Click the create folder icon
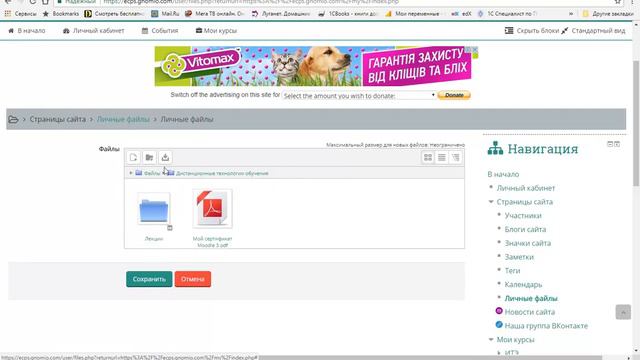 click(149, 157)
